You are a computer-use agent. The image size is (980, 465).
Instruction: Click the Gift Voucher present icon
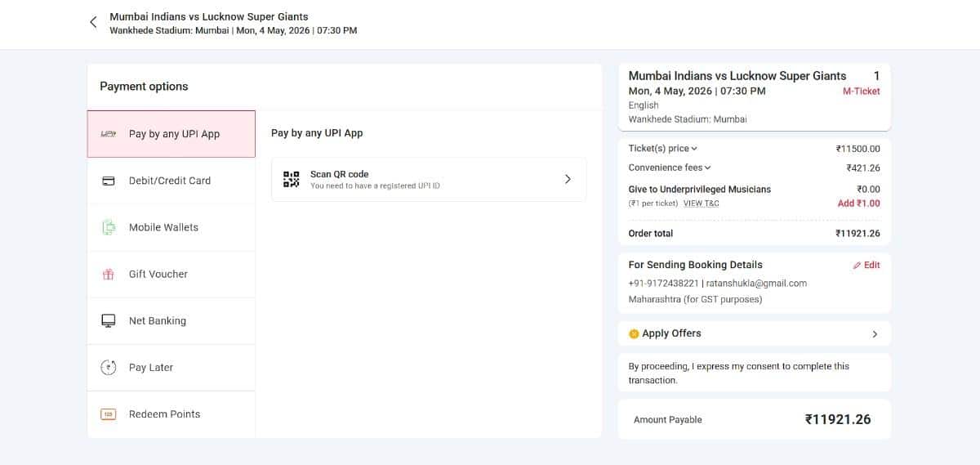[x=108, y=275]
